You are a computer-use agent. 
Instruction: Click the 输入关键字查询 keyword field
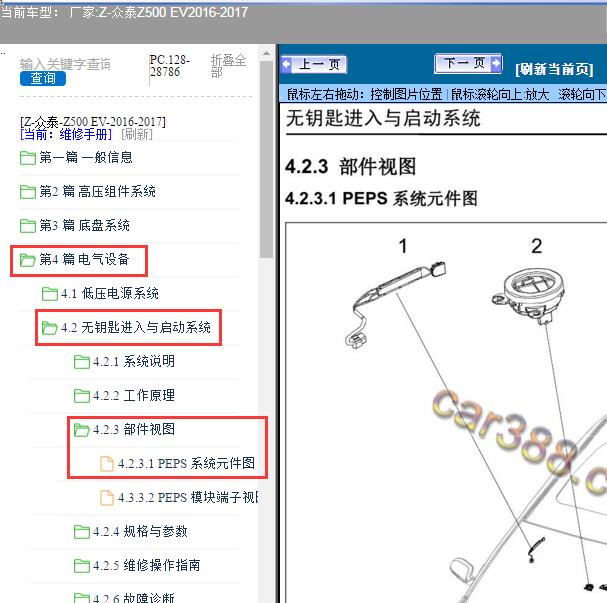click(65, 64)
